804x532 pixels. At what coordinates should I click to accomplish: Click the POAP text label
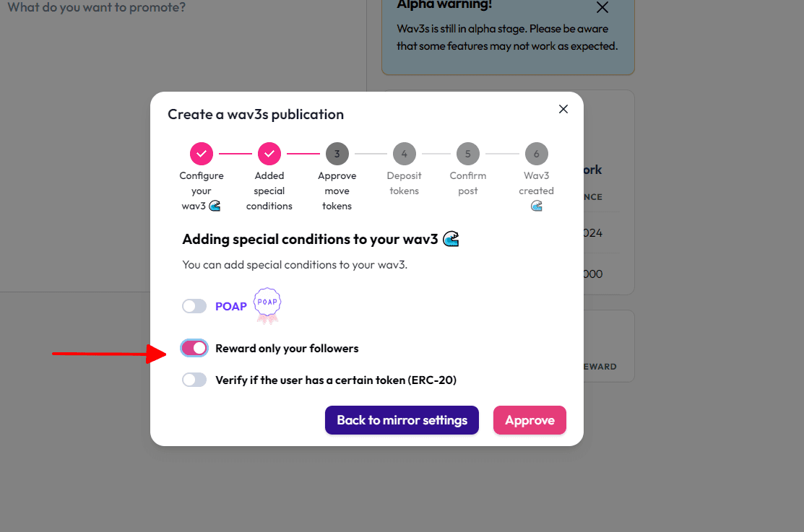click(230, 307)
